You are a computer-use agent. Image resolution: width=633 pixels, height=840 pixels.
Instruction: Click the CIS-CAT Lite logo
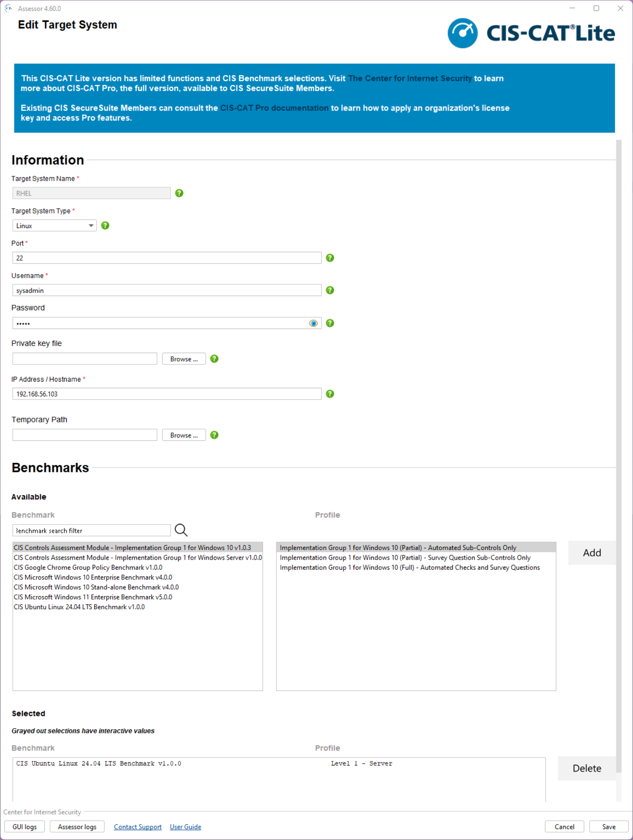(x=531, y=33)
